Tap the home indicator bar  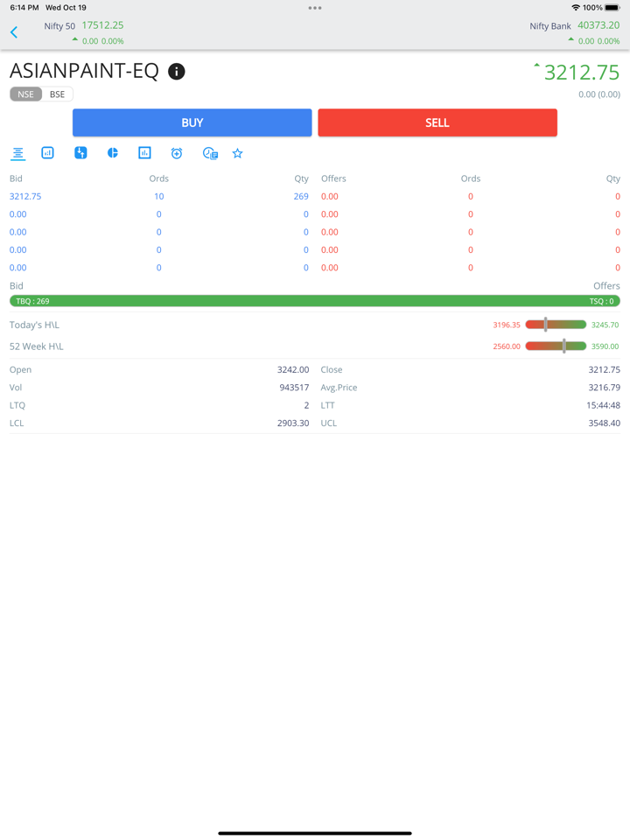[315, 833]
